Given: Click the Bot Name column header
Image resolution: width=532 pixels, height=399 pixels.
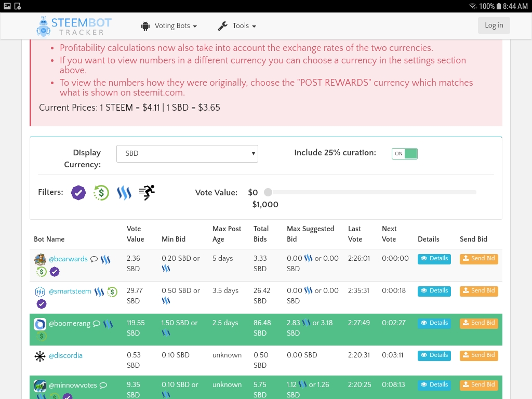Looking at the screenshot, I should [x=49, y=239].
